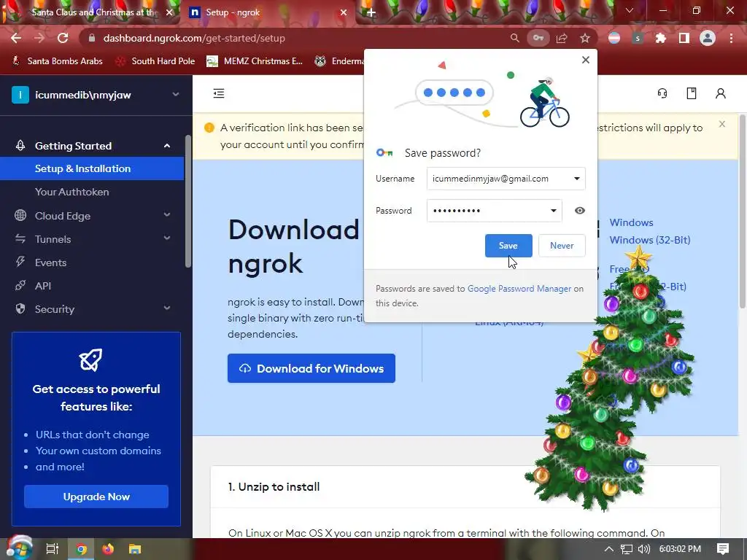Click the address bar URL
The height and width of the screenshot is (560, 747).
194,38
